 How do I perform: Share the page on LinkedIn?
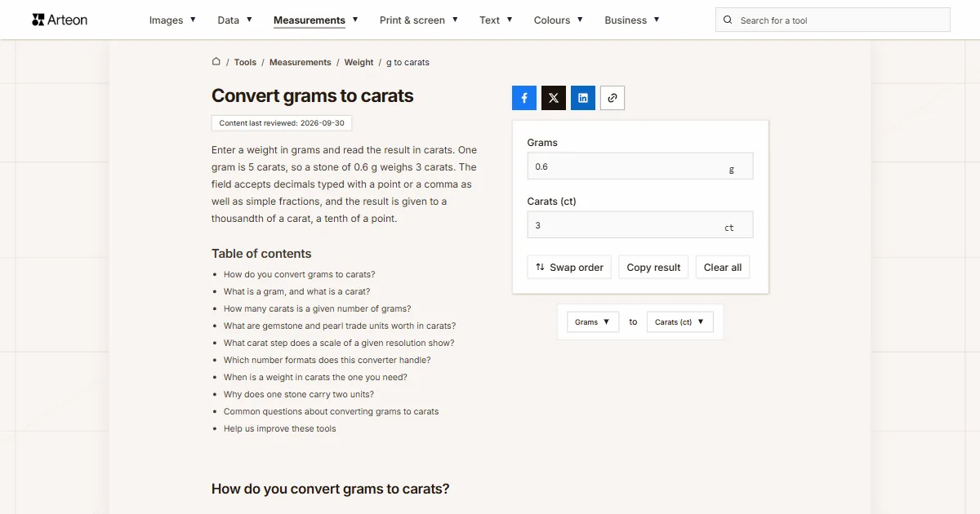(x=583, y=98)
